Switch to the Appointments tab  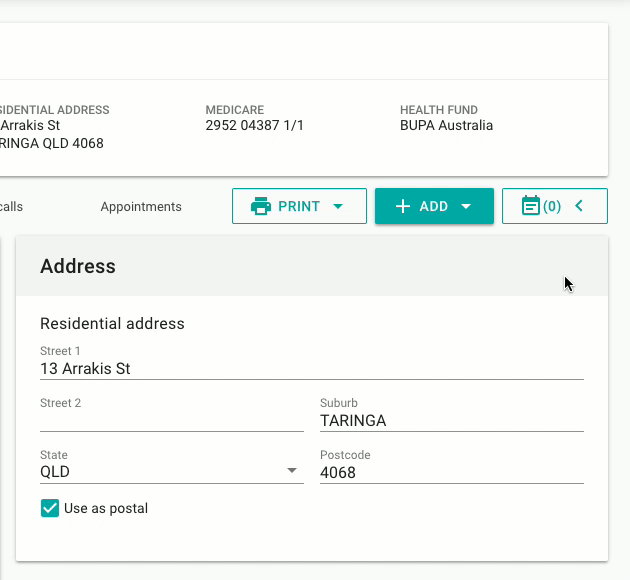point(141,207)
